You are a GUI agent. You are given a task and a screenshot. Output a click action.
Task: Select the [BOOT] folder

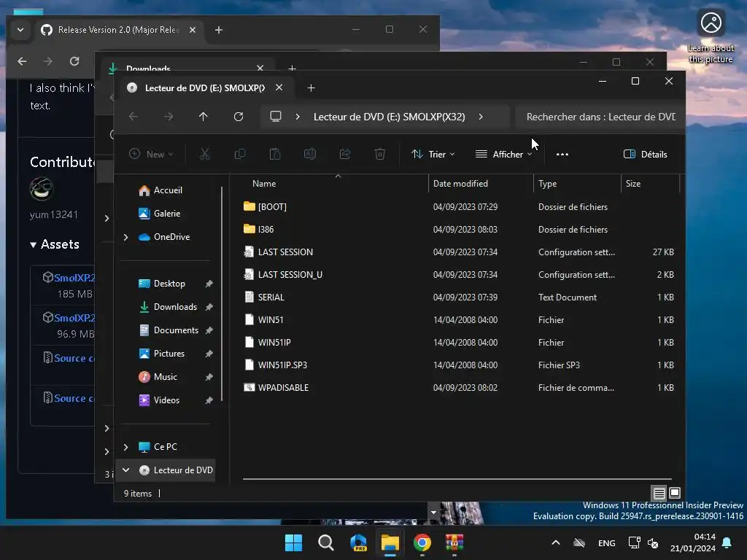[x=272, y=206]
